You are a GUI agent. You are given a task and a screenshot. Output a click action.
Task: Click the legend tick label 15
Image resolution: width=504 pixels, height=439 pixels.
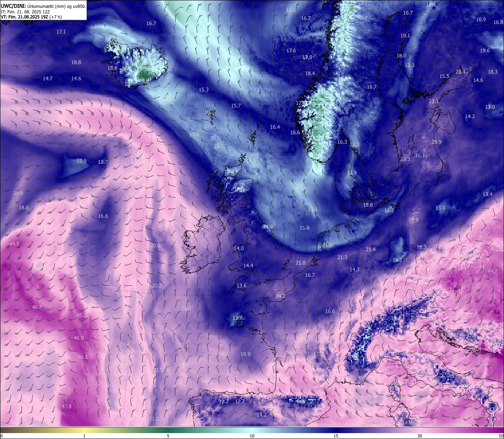tap(336, 436)
